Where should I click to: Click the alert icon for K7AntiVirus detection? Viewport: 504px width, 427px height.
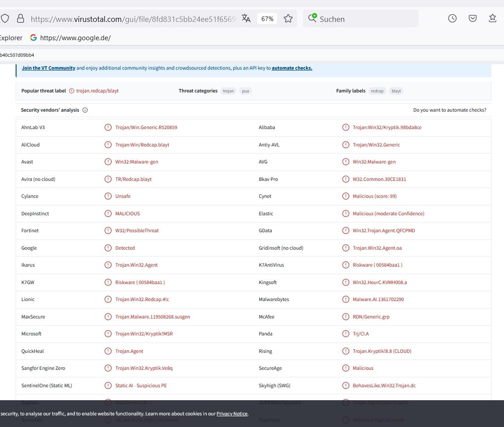(345, 265)
